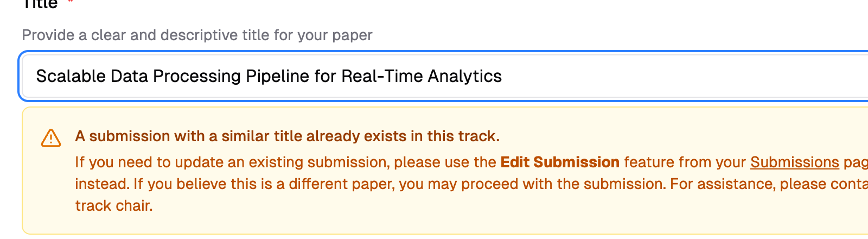The height and width of the screenshot is (239, 868).
Task: Focus the empty area of the title input
Action: [x=678, y=76]
